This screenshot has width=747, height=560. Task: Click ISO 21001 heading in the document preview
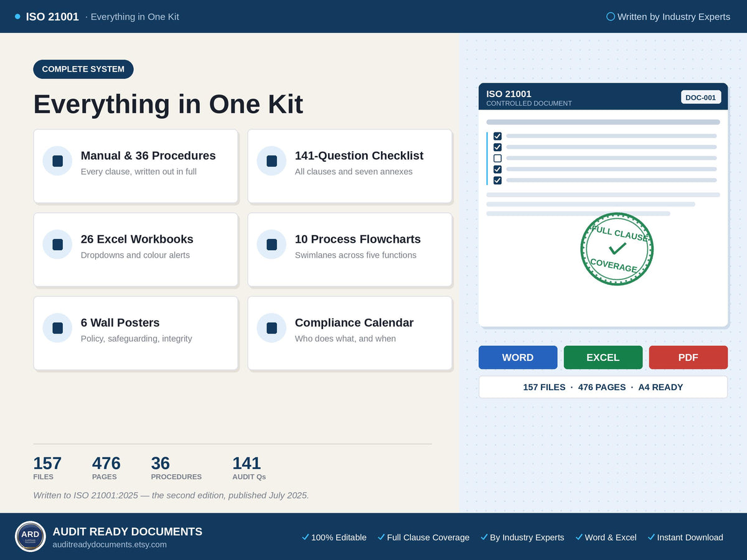(509, 94)
